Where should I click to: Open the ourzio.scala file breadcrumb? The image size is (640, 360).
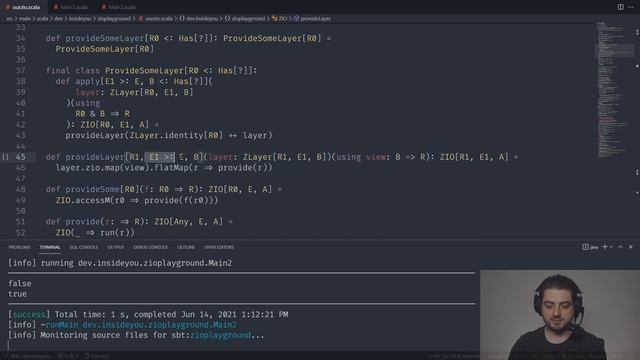pyautogui.click(x=159, y=18)
